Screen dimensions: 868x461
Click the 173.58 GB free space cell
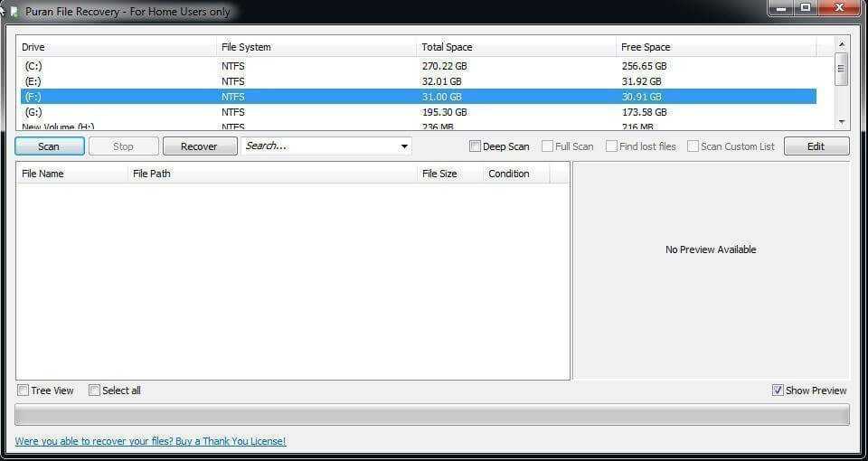[x=644, y=112]
